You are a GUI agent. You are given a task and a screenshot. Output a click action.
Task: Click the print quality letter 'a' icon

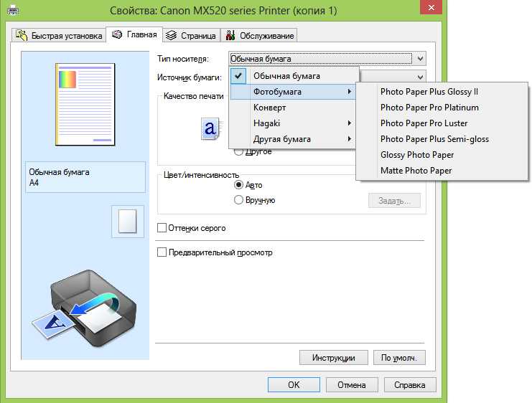click(210, 129)
